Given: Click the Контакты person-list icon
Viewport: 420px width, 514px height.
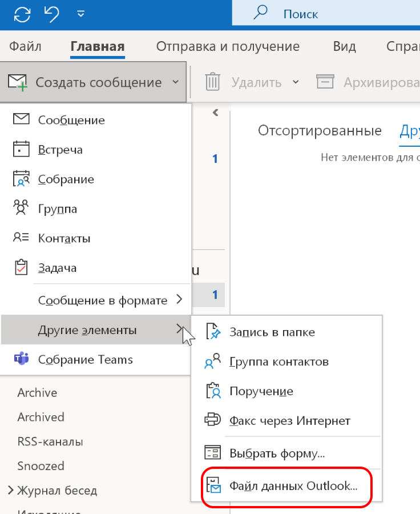Looking at the screenshot, I should coord(21,237).
